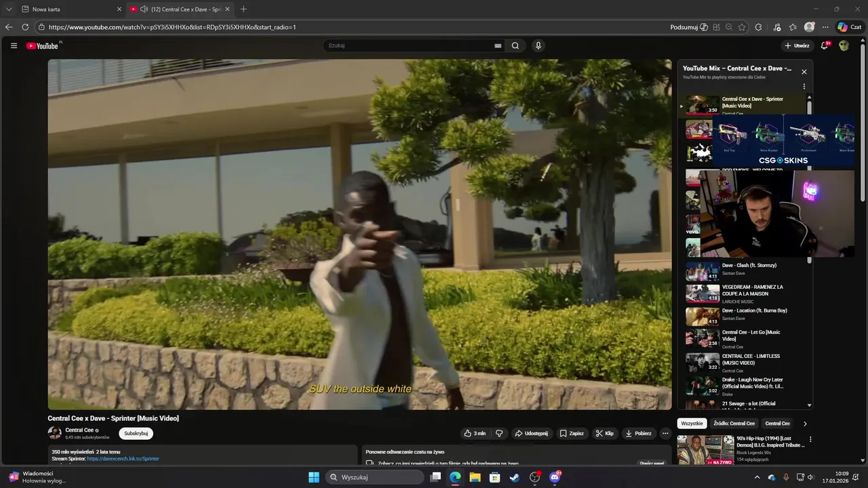
Task: Refresh the page in the browser
Action: click(x=25, y=27)
